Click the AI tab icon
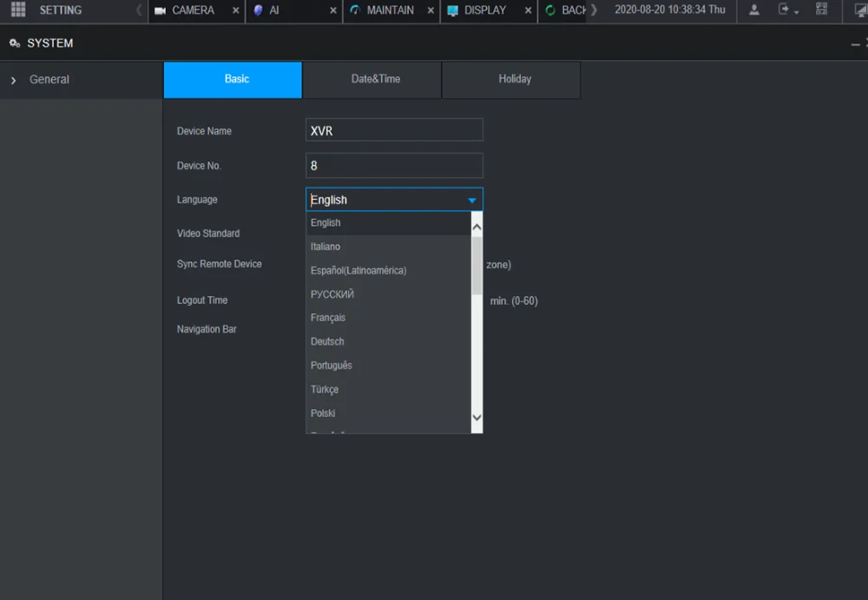This screenshot has height=600, width=868. pos(258,10)
